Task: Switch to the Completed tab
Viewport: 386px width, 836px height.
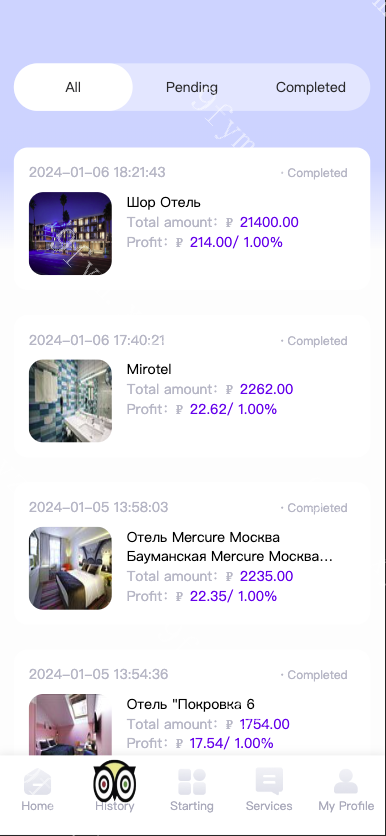Action: (311, 87)
